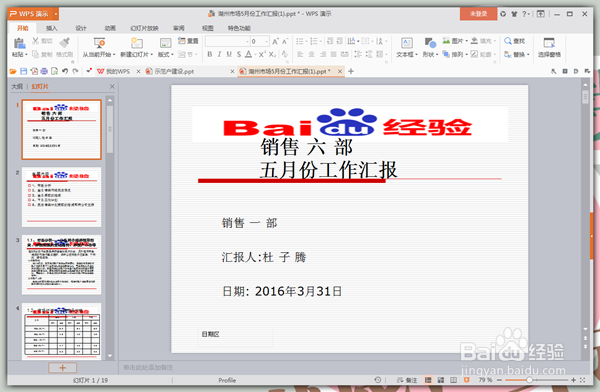Click the Undo arrow
This screenshot has height=392, width=600.
click(65, 71)
